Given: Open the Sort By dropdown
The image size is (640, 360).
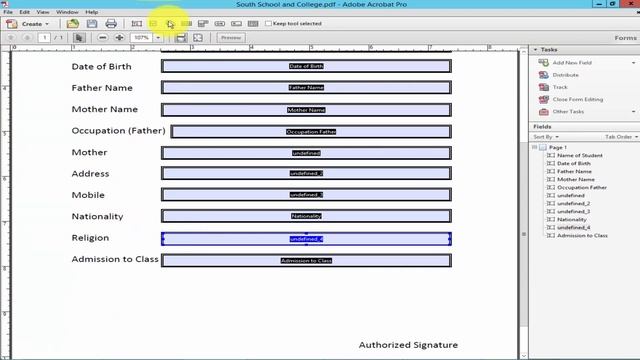Looking at the screenshot, I should [x=546, y=137].
